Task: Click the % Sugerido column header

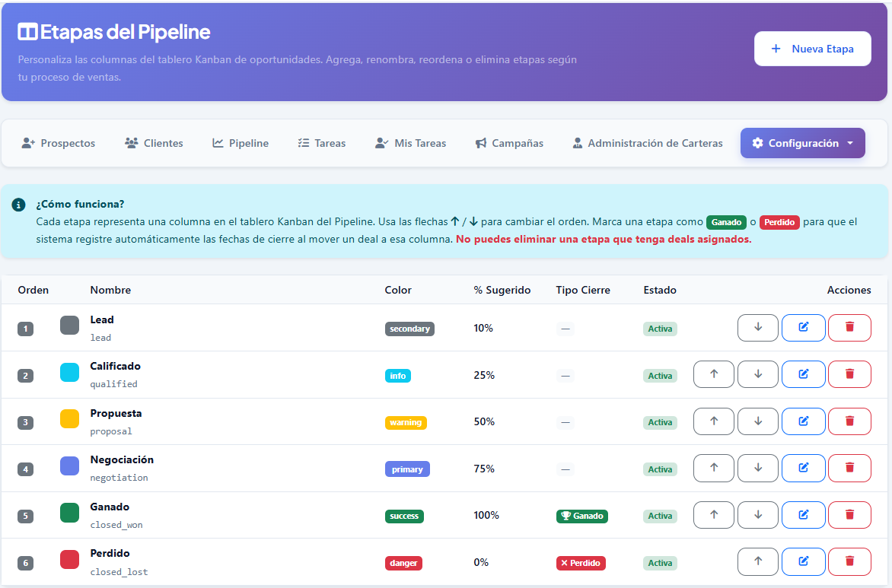Action: (x=502, y=290)
